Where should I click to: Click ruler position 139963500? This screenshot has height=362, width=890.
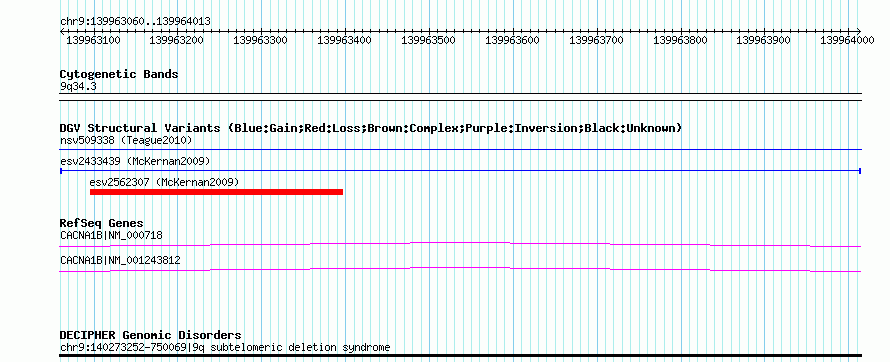(x=428, y=40)
